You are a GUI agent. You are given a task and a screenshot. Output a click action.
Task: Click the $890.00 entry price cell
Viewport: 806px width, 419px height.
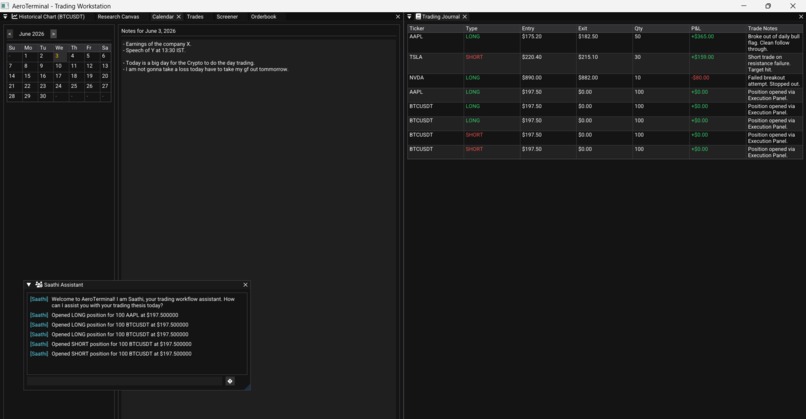[532, 78]
